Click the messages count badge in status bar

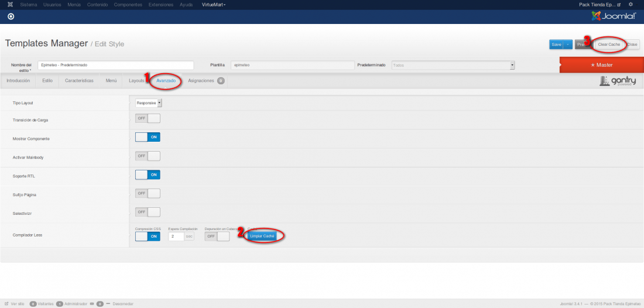click(100, 304)
